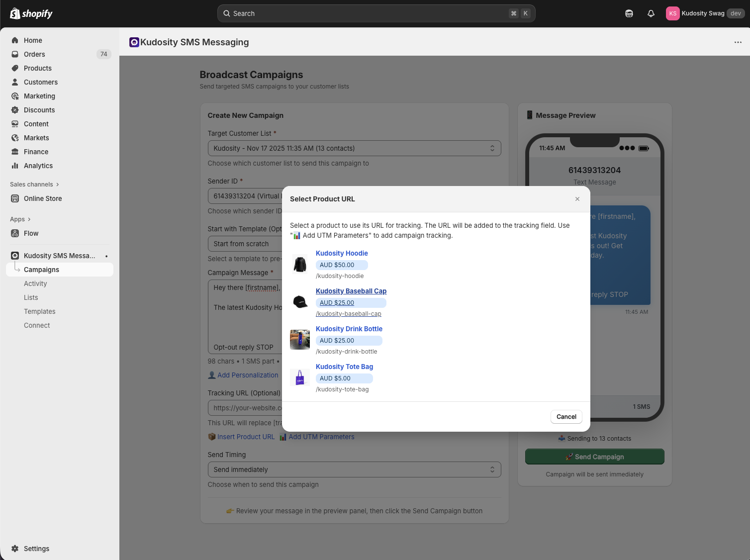The height and width of the screenshot is (560, 750).
Task: Click the Shopify logo
Action: 31,13
